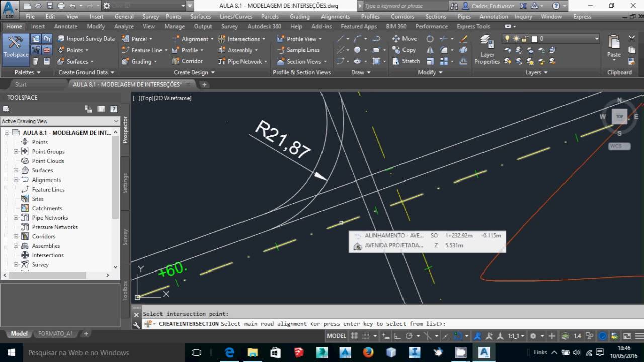This screenshot has height=362, width=644.
Task: Toggle annotation scale auto-add icon
Action: (488, 336)
